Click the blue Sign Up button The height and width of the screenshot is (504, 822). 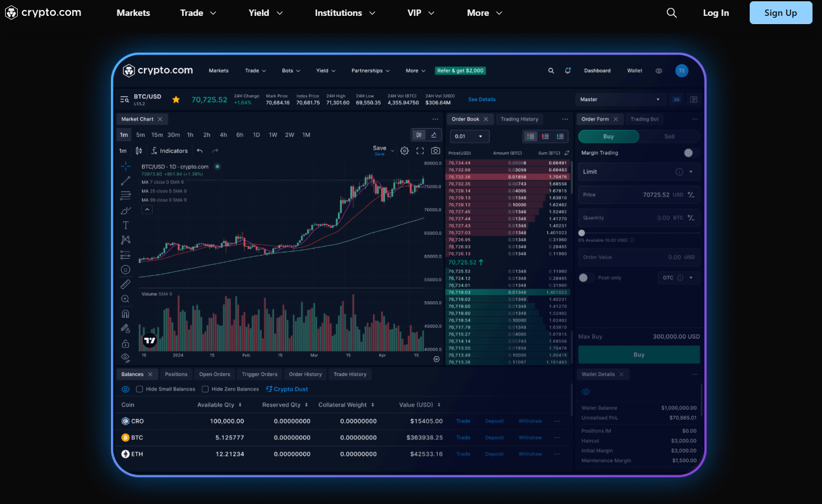pos(781,13)
